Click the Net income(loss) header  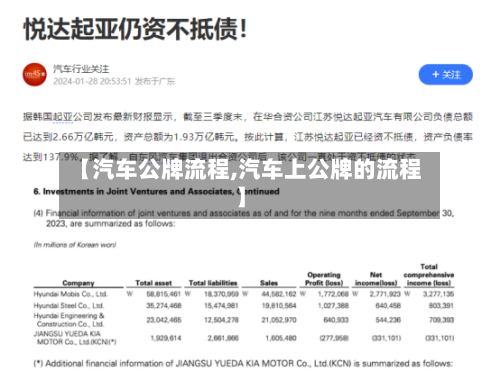(x=376, y=279)
